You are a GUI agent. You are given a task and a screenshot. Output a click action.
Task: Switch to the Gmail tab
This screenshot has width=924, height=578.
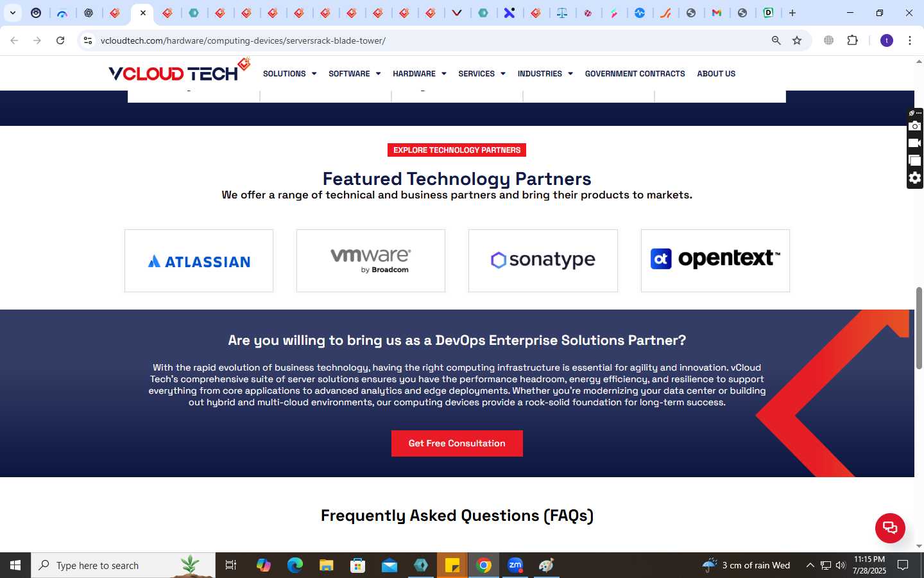point(717,13)
